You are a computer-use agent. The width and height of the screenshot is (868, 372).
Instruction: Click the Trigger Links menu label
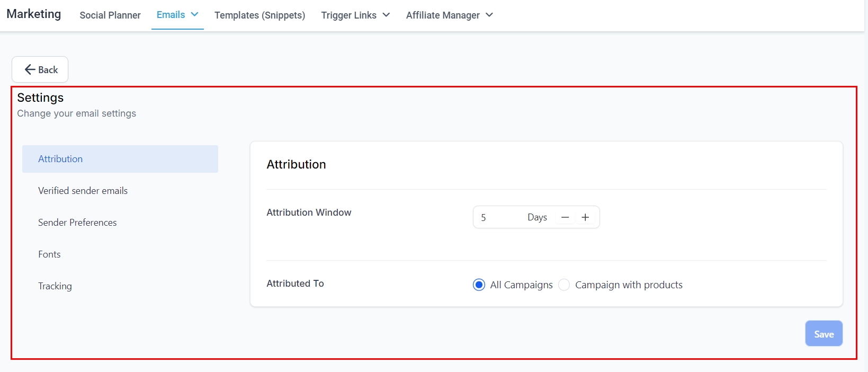tap(348, 15)
